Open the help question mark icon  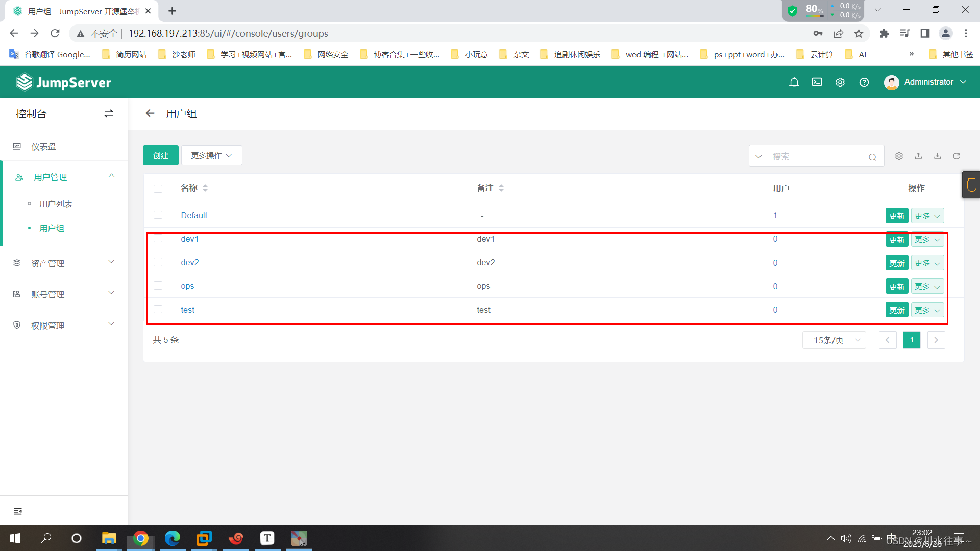[x=864, y=82]
